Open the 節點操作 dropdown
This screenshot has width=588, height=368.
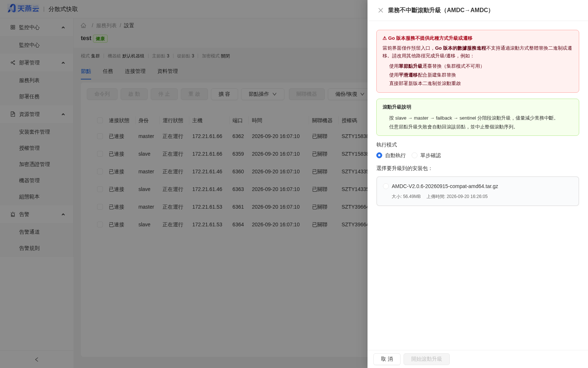click(x=263, y=94)
